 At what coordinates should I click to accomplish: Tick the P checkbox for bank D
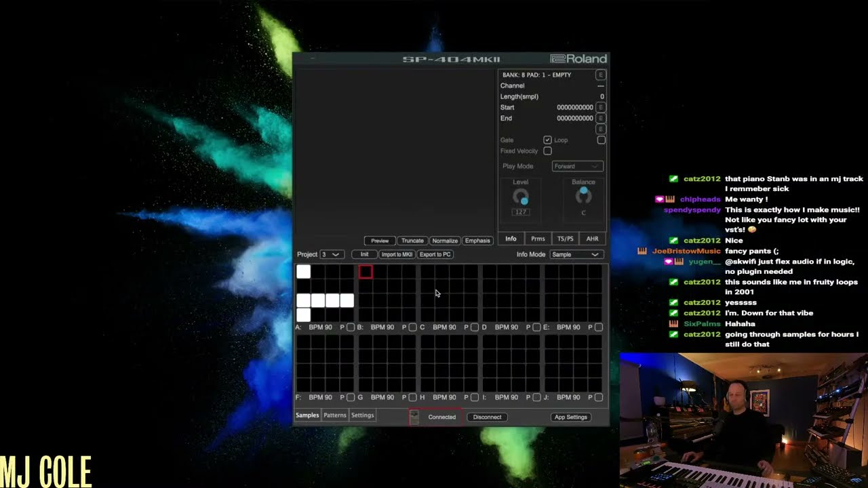click(x=536, y=327)
